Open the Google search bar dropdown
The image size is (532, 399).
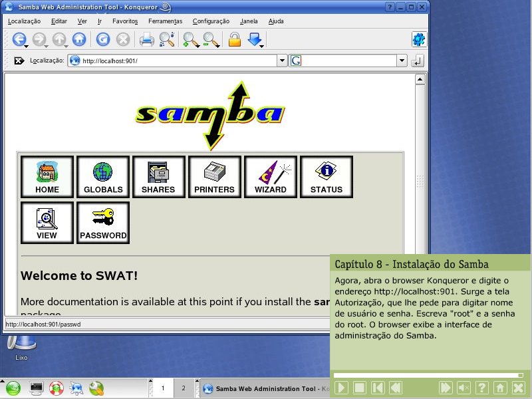pyautogui.click(x=402, y=61)
